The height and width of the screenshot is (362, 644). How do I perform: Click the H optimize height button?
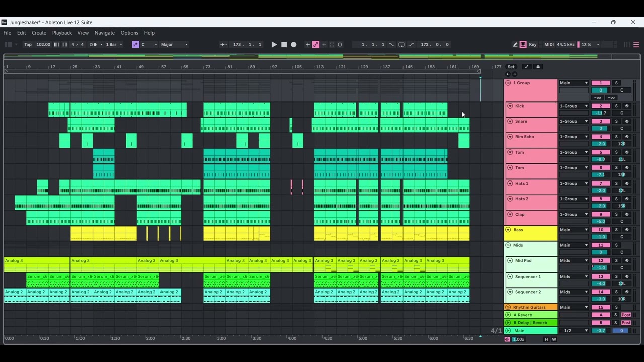pyautogui.click(x=546, y=339)
